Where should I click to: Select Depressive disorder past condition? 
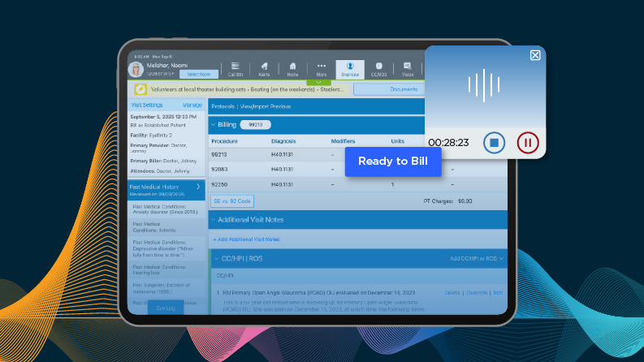[163, 248]
